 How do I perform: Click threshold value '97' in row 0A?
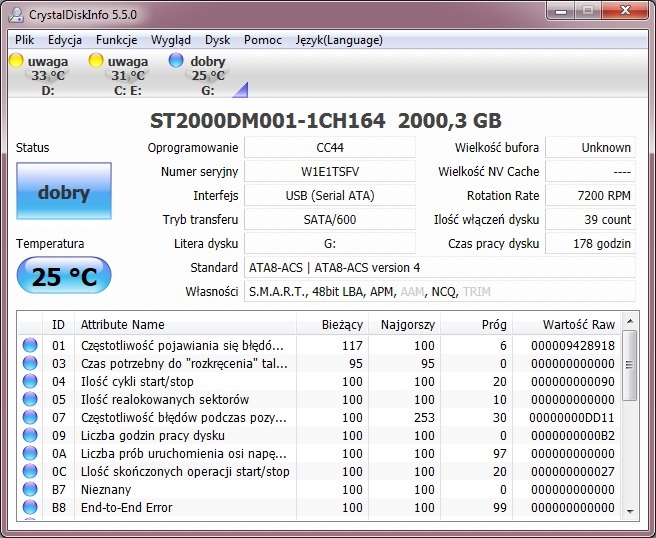pos(500,453)
